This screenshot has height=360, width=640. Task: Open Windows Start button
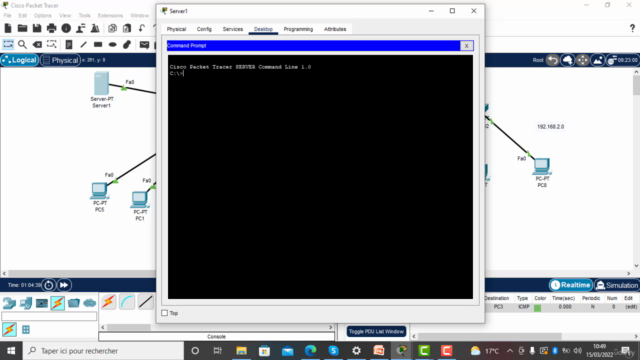11,351
